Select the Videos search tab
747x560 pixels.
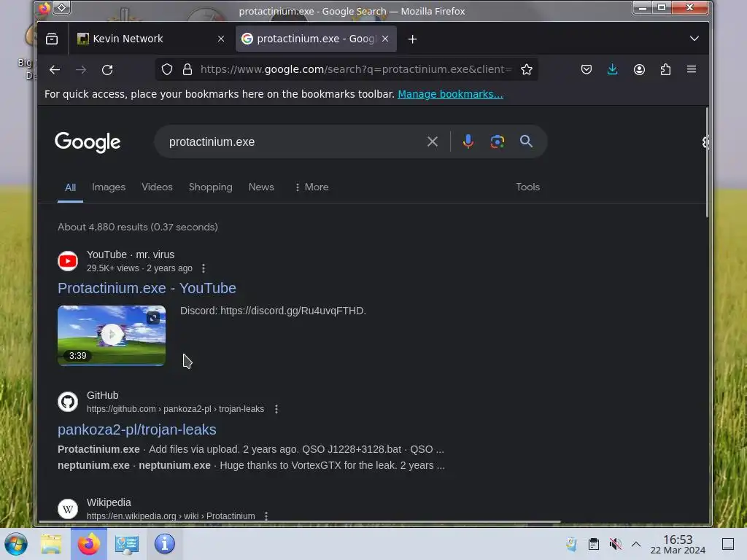tap(157, 187)
